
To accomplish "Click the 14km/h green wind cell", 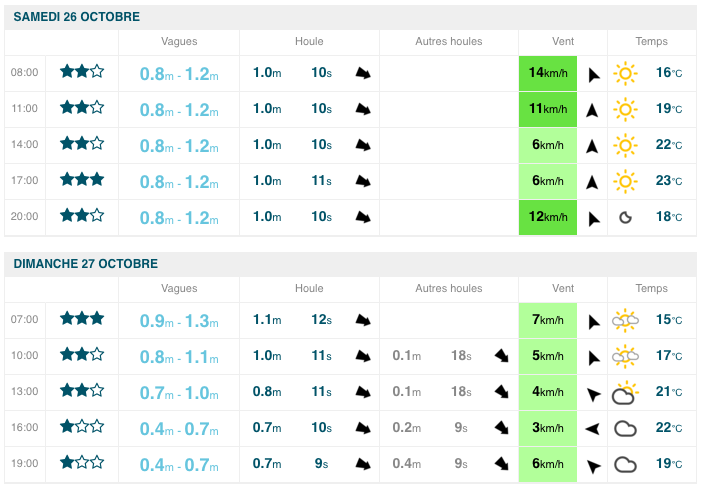I will (x=549, y=73).
